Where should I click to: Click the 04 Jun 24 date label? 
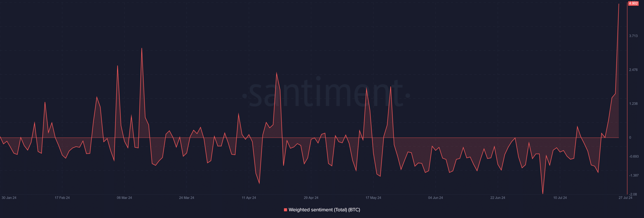point(435,198)
